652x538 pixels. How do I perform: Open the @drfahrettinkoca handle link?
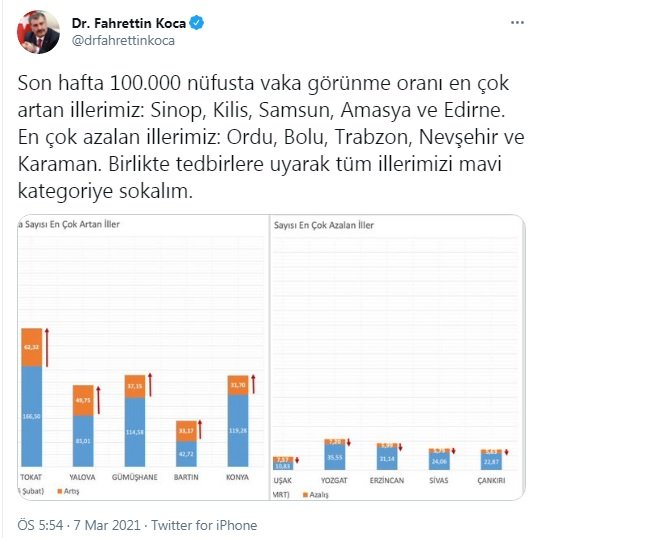(x=123, y=41)
